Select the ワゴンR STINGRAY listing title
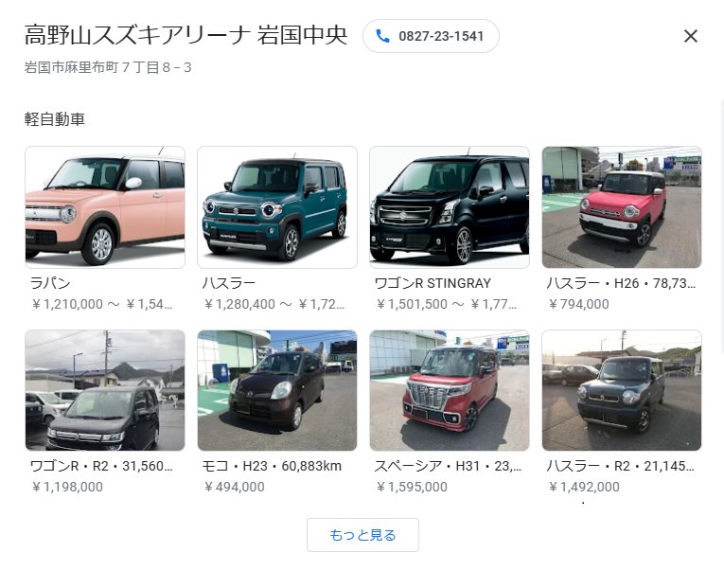 433,283
